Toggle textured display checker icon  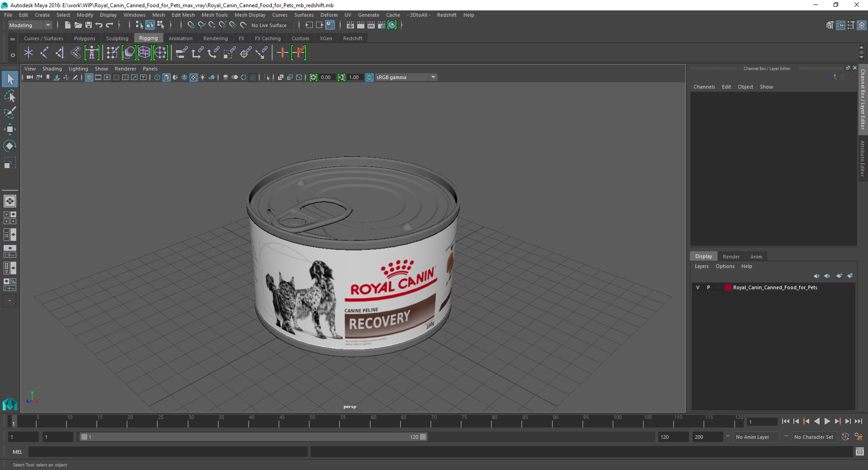click(x=193, y=77)
